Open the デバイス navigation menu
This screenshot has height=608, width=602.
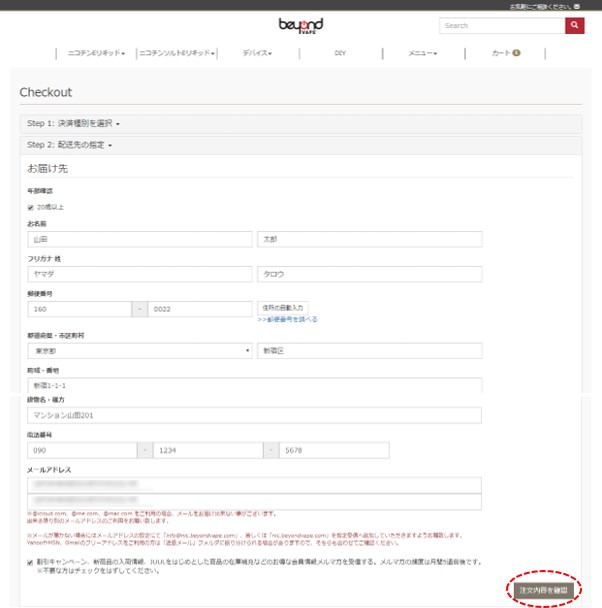point(257,53)
